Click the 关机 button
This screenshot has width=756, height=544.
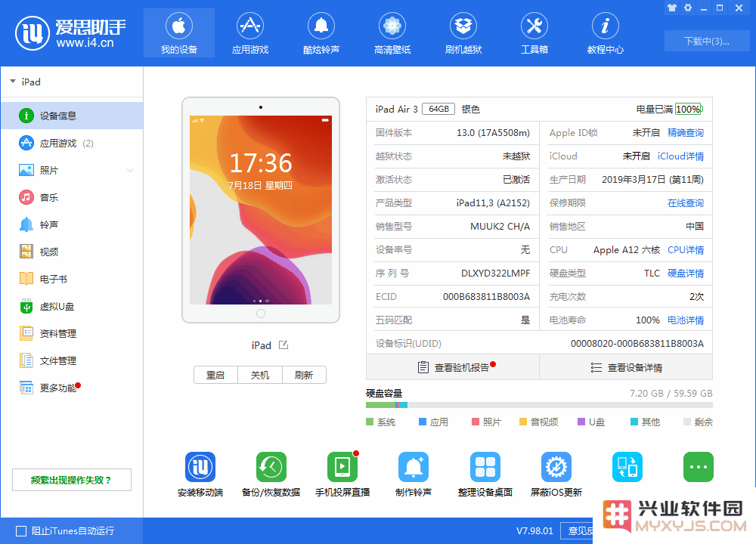pyautogui.click(x=260, y=375)
